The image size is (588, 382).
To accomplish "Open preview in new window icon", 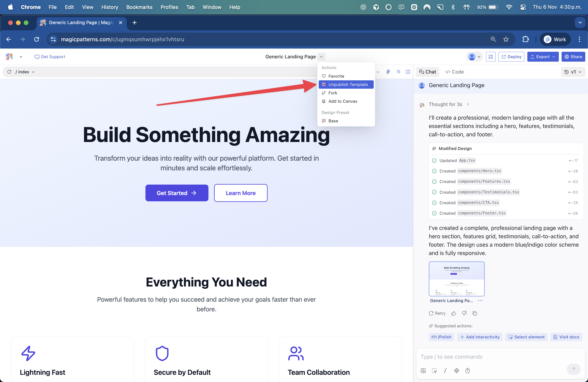I will point(398,72).
